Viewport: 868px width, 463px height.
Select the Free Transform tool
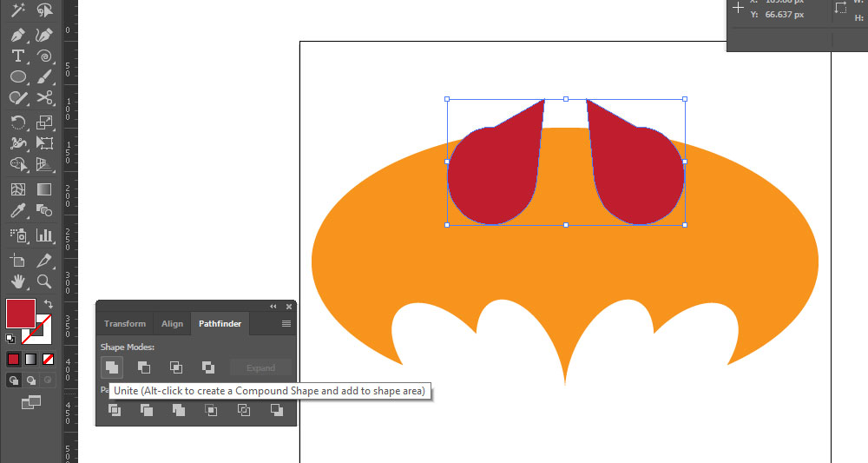coord(44,142)
